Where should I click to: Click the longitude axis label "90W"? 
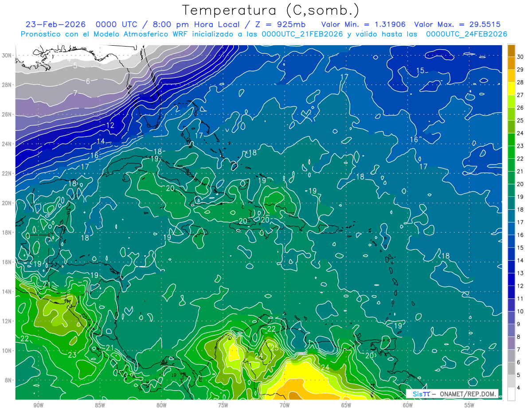(38, 405)
